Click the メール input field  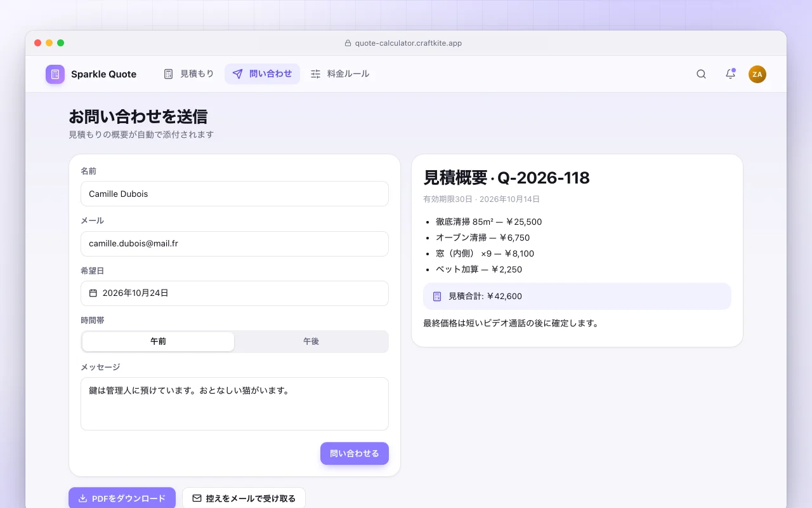[x=235, y=244]
